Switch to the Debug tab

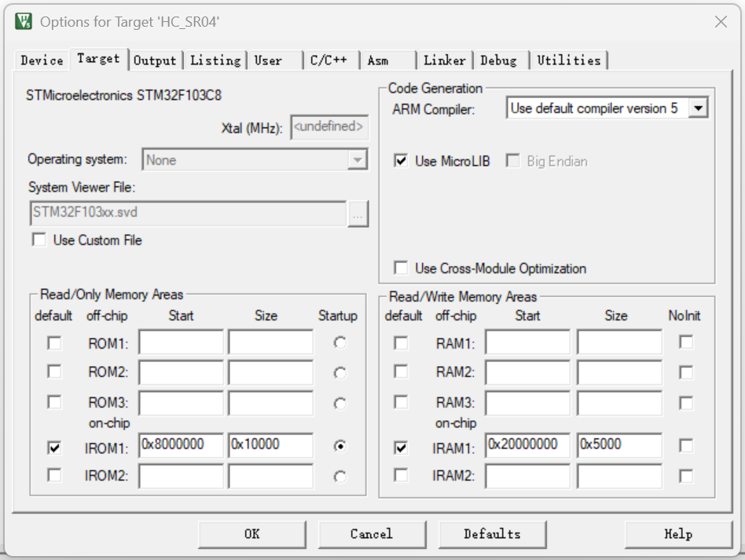pos(501,60)
